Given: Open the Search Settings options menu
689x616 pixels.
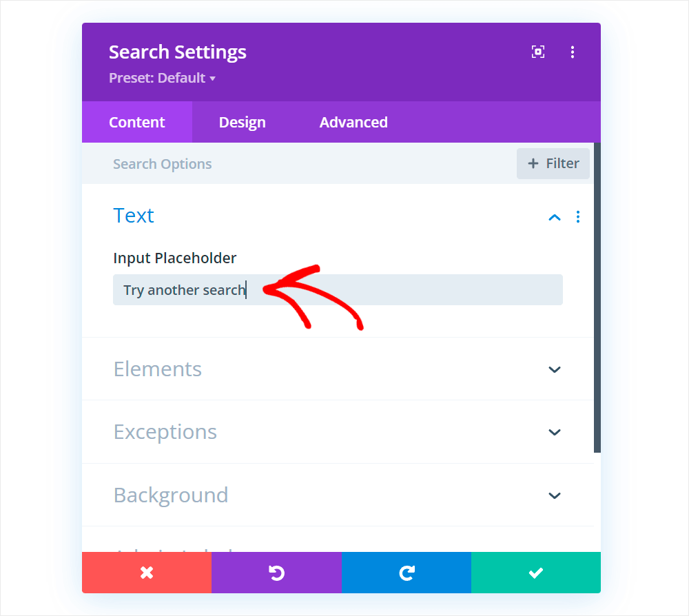Looking at the screenshot, I should pyautogui.click(x=573, y=52).
